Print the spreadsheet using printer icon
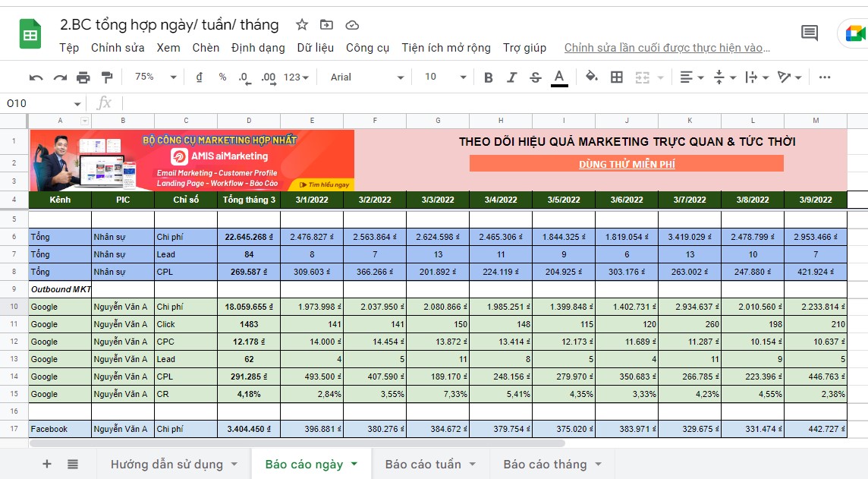This screenshot has height=479, width=868. pyautogui.click(x=83, y=77)
